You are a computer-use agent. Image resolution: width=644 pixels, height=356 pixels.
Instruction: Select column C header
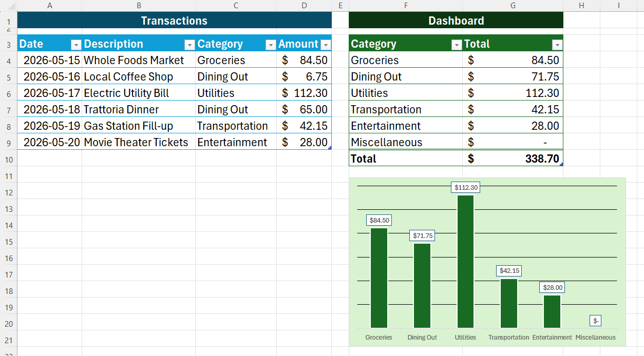[236, 5]
